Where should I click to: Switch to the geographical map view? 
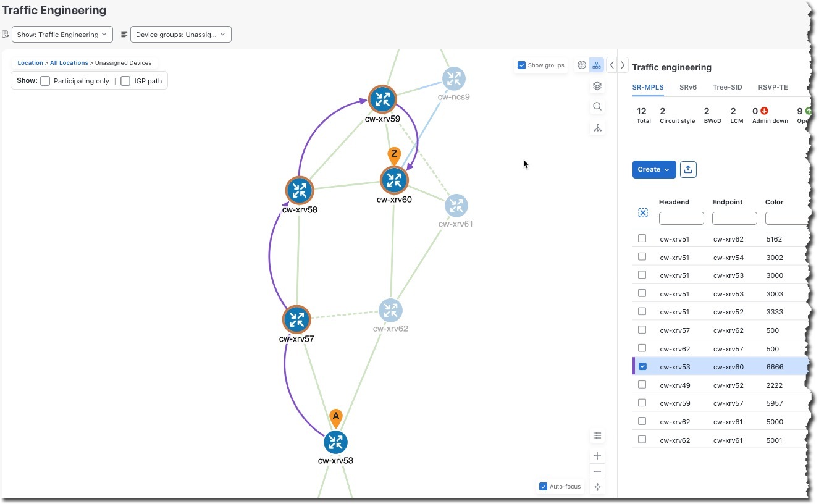tap(581, 65)
